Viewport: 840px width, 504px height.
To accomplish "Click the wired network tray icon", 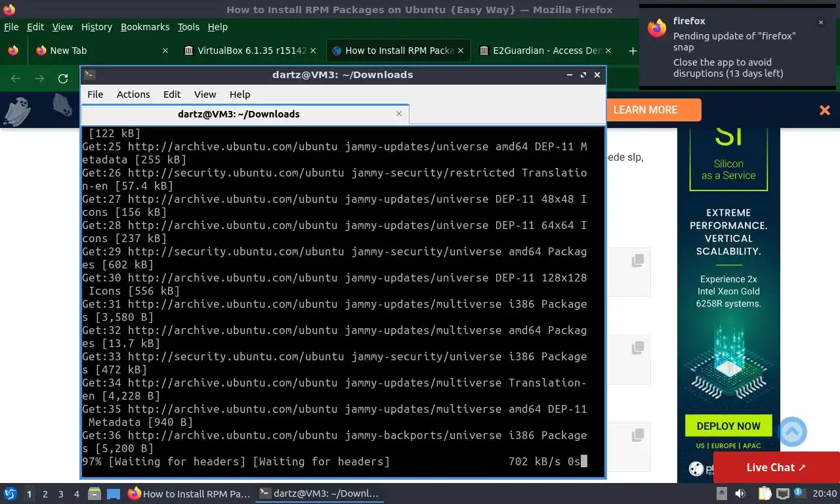I will point(783,493).
